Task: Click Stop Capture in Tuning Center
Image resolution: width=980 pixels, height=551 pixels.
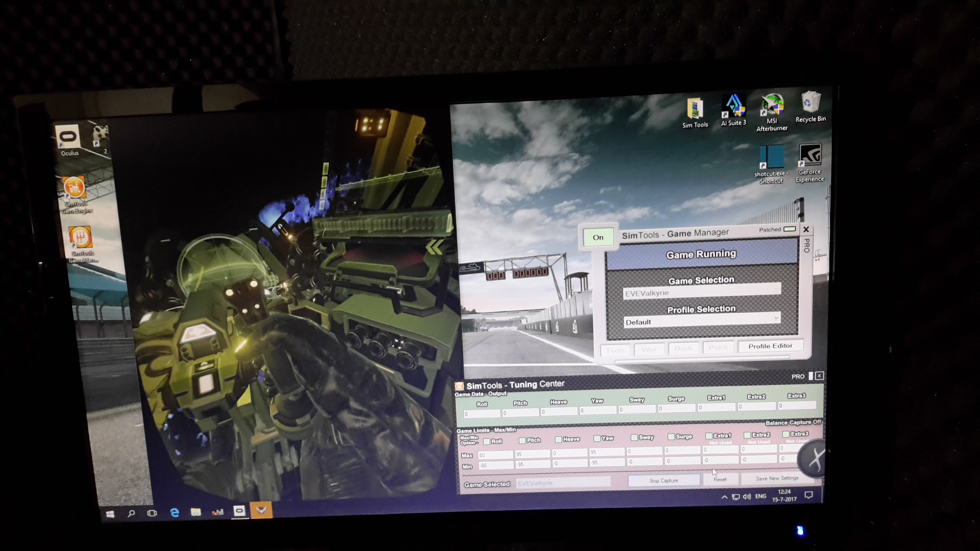Action: tap(664, 480)
